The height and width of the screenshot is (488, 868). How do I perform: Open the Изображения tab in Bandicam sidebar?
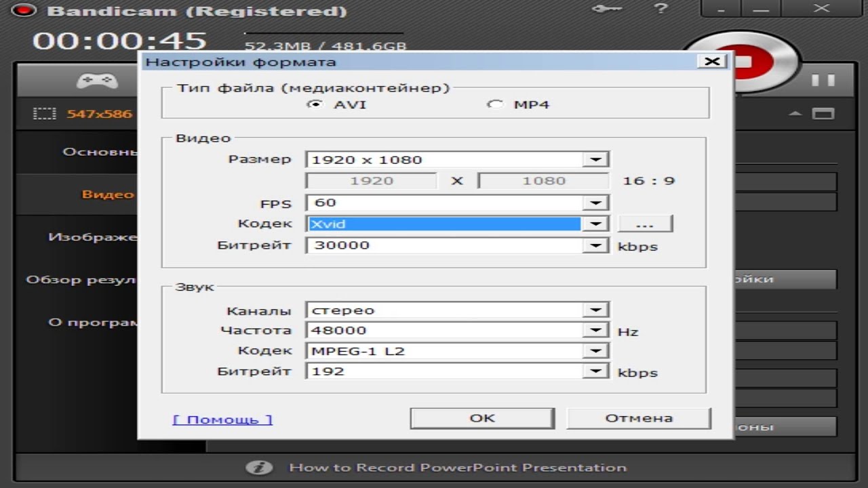[x=76, y=237]
